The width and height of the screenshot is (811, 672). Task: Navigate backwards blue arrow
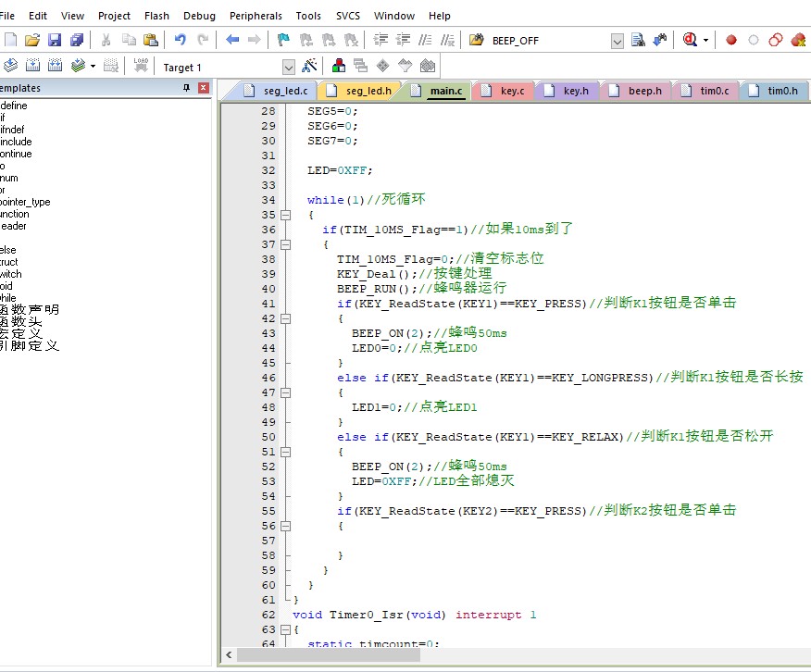pyautogui.click(x=232, y=40)
